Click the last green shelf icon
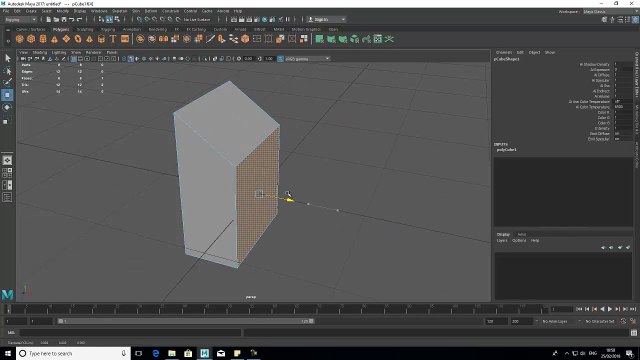Screen dimensions: 640x360 (389, 39)
